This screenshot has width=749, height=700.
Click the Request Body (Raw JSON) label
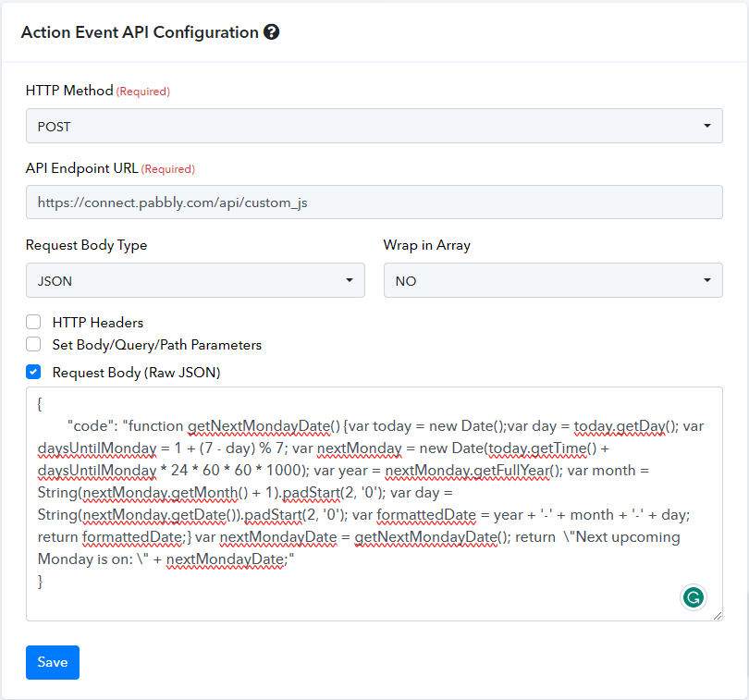136,373
